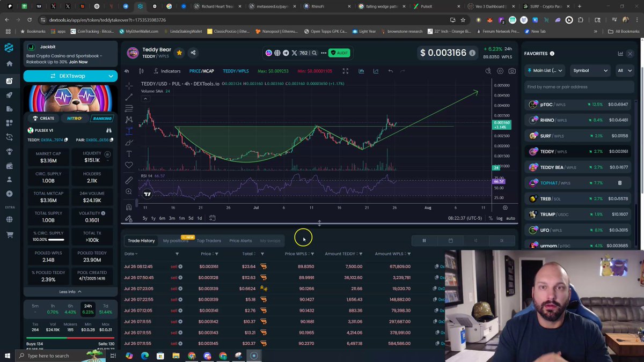Open the green AUDIT badge
Screen dimensions: 644x362
pyautogui.click(x=340, y=53)
